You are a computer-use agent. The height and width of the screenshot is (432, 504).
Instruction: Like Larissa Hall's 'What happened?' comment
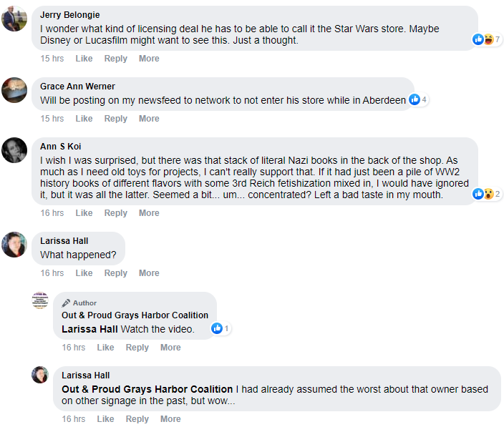click(x=84, y=273)
